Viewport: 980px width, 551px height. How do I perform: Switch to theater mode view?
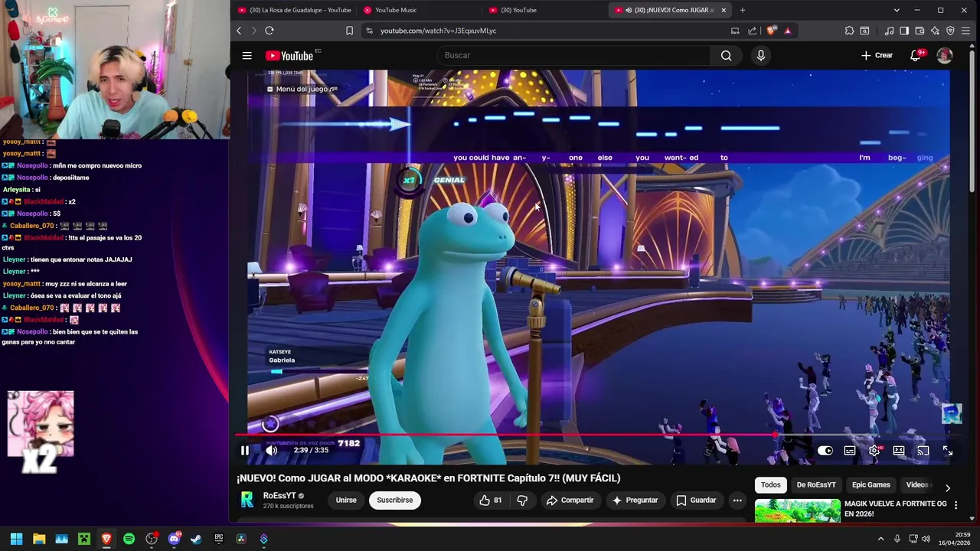pos(899,451)
